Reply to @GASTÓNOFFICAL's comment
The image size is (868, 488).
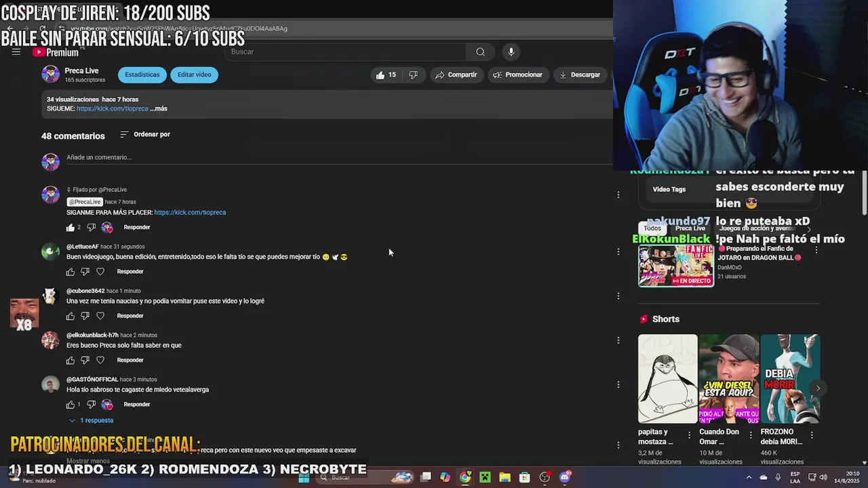pyautogui.click(x=136, y=405)
